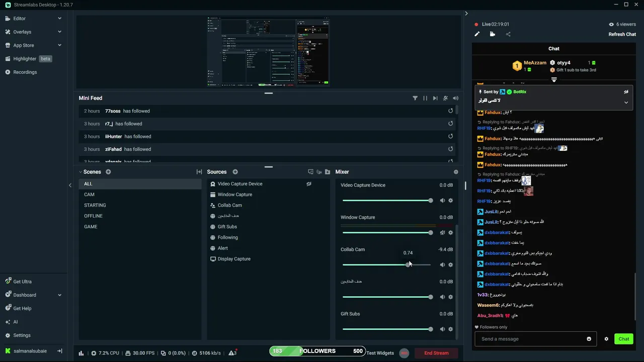Adjust Gift Subs volume slider
The width and height of the screenshot is (644, 362).
click(386, 329)
